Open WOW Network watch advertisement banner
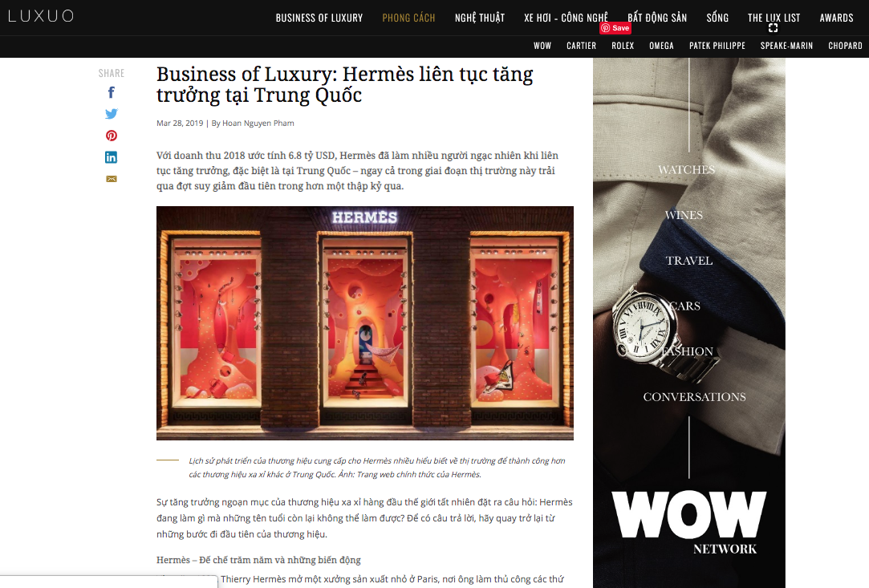The image size is (869, 588). tap(689, 322)
